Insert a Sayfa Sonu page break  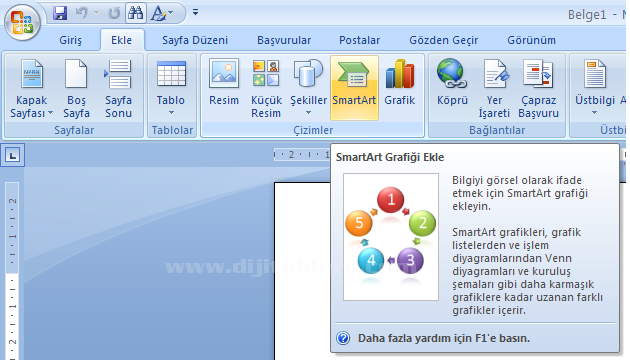point(118,88)
